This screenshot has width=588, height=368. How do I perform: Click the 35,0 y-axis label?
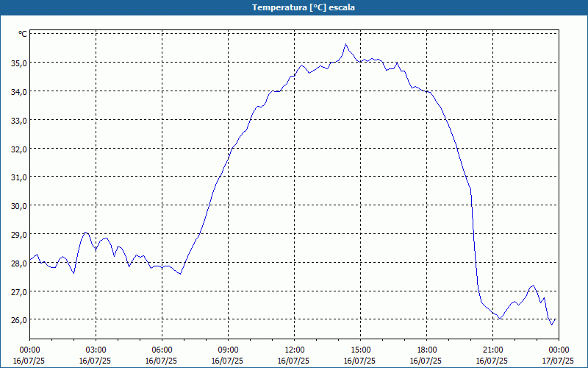point(18,63)
